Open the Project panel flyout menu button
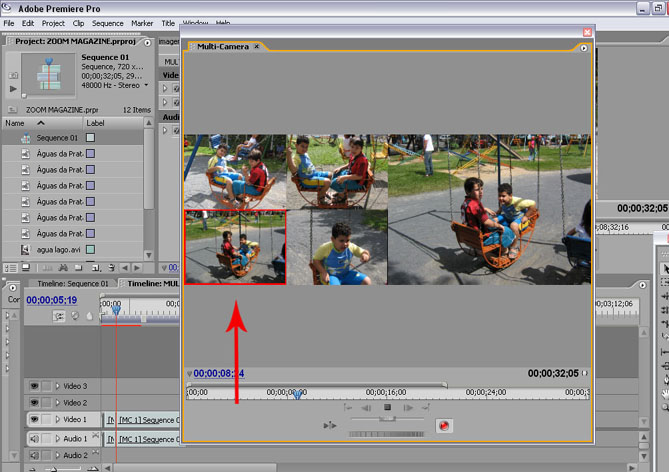The width and height of the screenshot is (669, 472). tap(148, 42)
